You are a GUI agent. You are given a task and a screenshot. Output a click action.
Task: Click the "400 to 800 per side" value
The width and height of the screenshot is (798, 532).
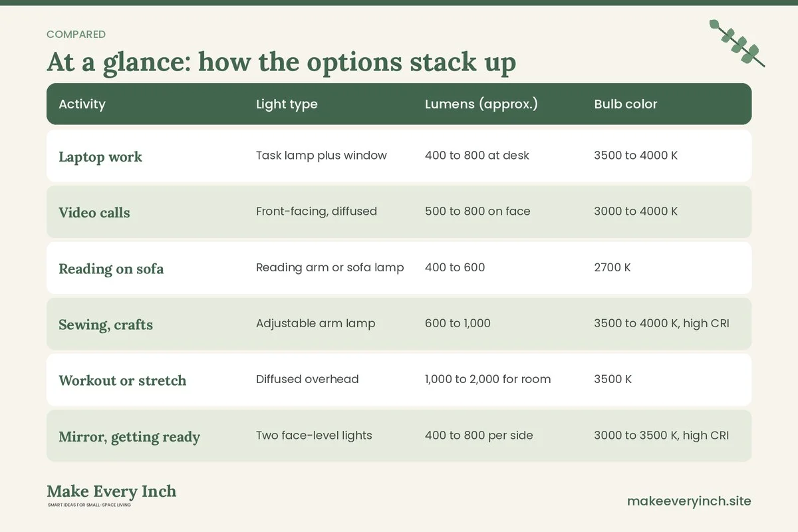(479, 436)
